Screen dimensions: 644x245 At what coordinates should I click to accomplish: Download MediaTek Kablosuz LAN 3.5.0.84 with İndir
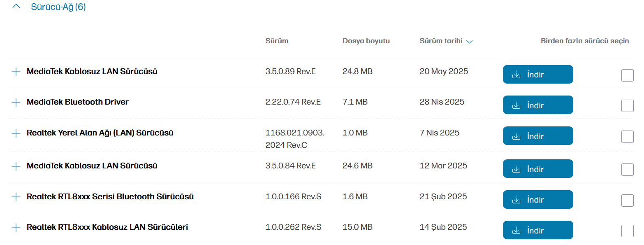pos(538,169)
